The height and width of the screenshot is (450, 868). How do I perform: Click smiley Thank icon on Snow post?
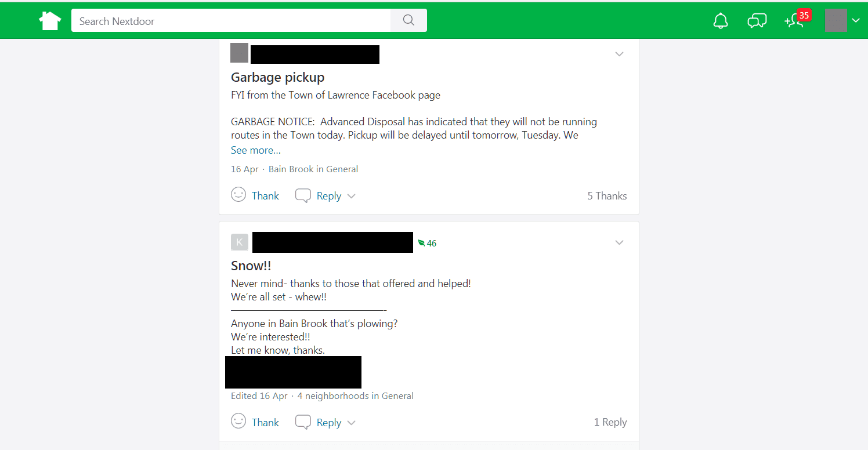pyautogui.click(x=238, y=422)
